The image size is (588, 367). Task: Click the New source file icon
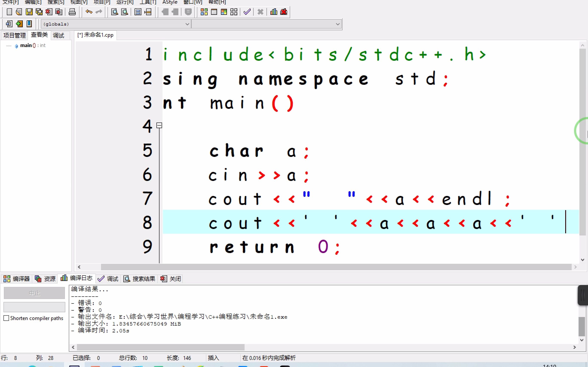[9, 12]
